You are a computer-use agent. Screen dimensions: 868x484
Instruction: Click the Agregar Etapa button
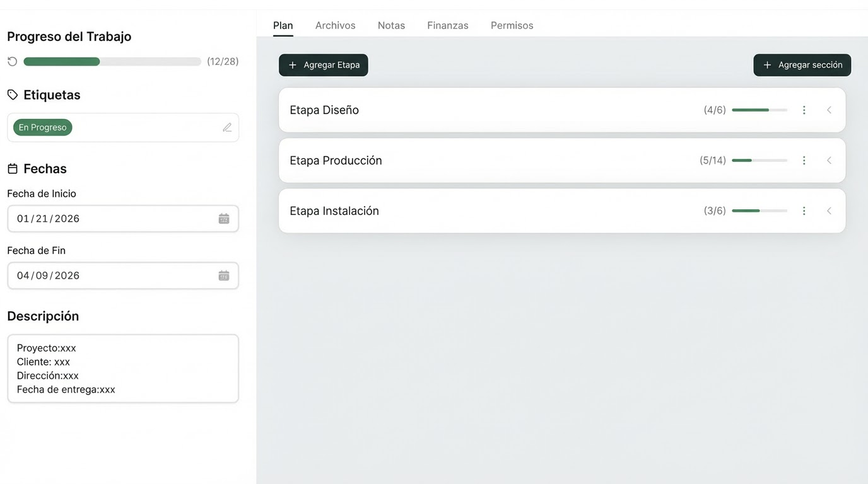coord(323,65)
